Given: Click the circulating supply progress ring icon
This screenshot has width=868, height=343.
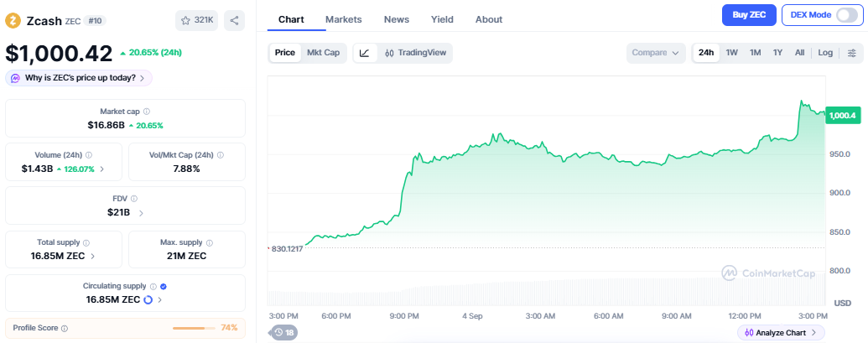Looking at the screenshot, I should click(x=148, y=300).
